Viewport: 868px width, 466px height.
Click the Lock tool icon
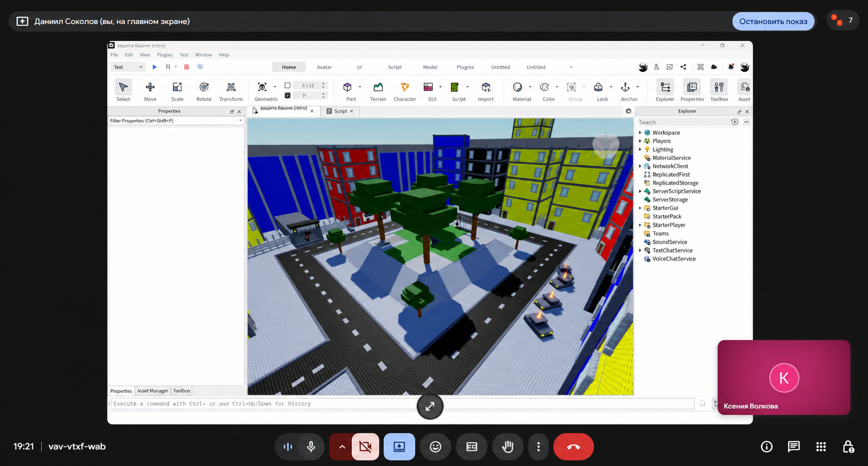pyautogui.click(x=598, y=87)
